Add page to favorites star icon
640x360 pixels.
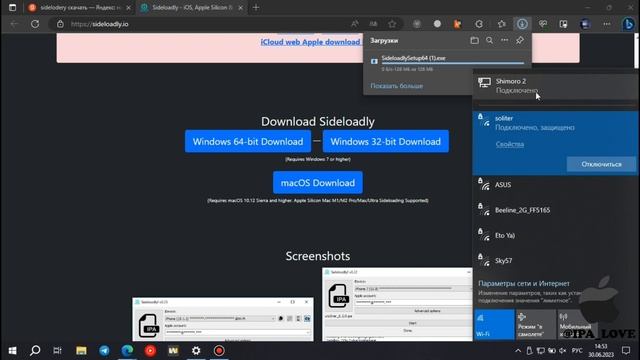pos(392,24)
